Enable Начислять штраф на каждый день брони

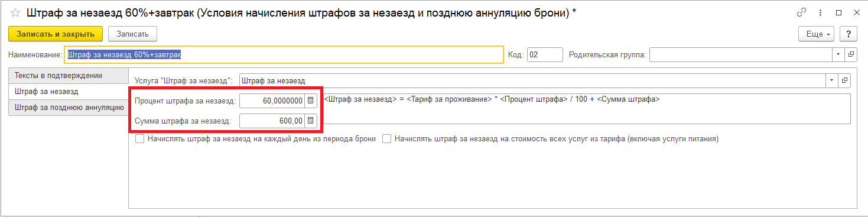(x=139, y=139)
